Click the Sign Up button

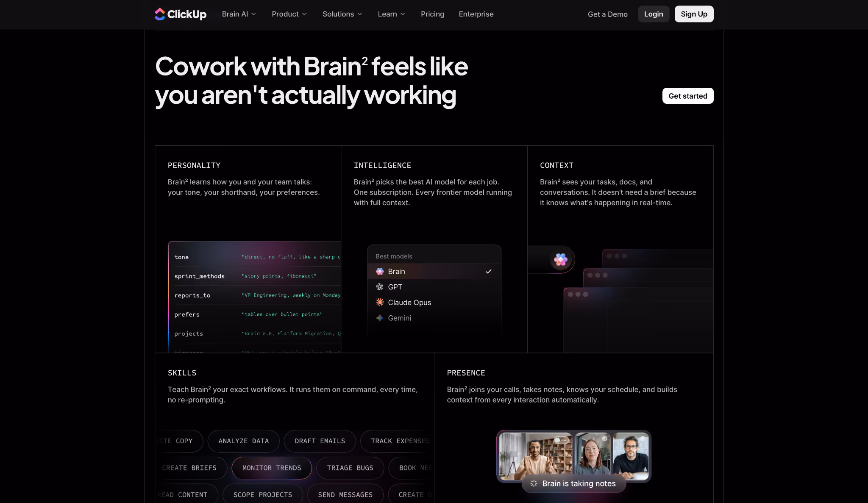(694, 14)
